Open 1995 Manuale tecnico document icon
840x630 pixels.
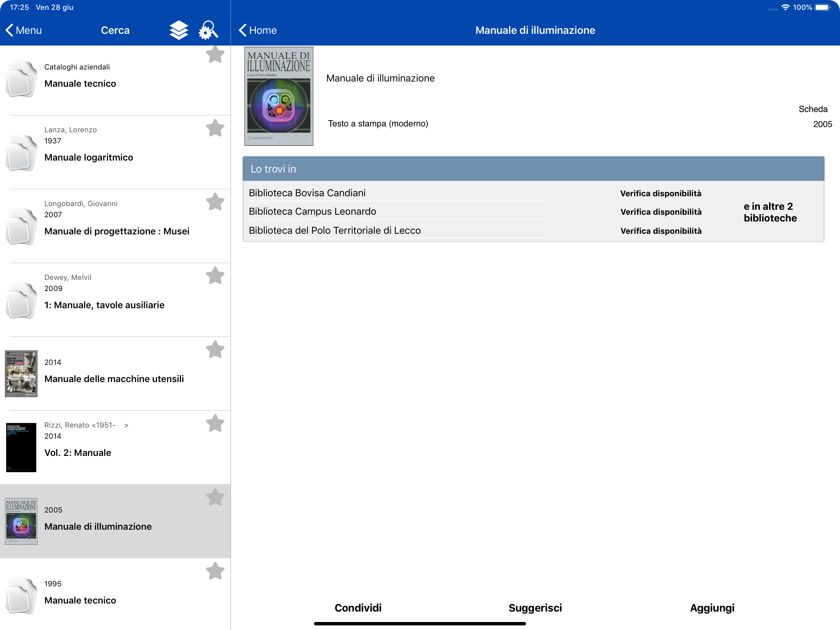(x=21, y=595)
